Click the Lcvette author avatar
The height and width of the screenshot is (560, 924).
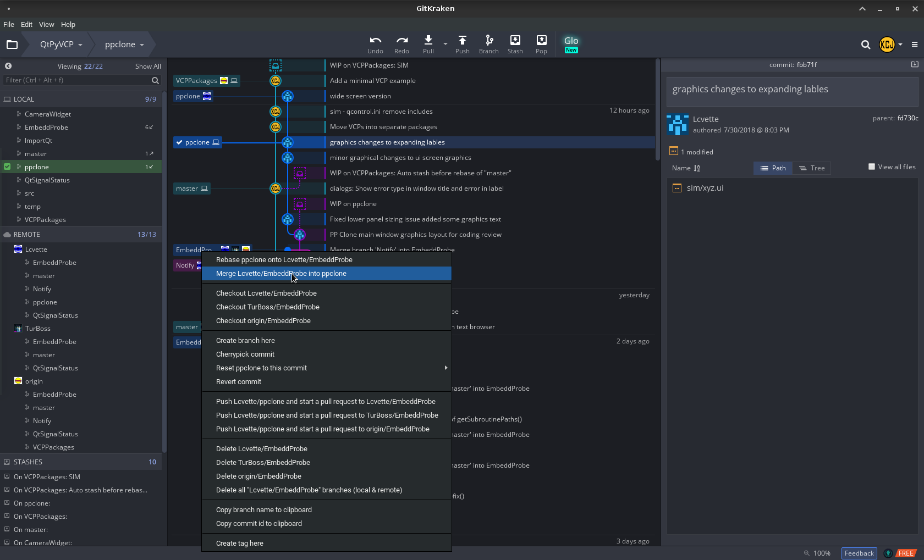(677, 124)
